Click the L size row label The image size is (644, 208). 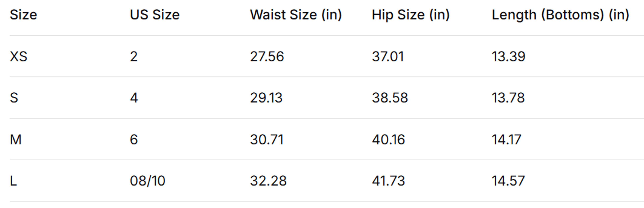click(x=13, y=181)
